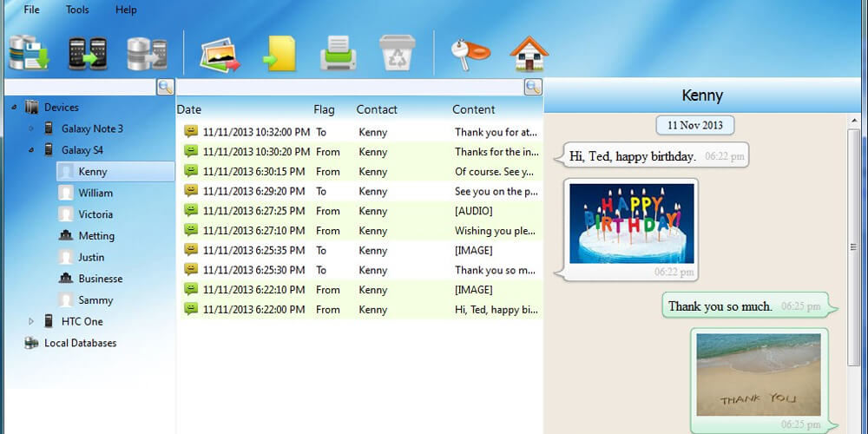
Task: Select Kenny contact in device tree
Action: coord(115,172)
